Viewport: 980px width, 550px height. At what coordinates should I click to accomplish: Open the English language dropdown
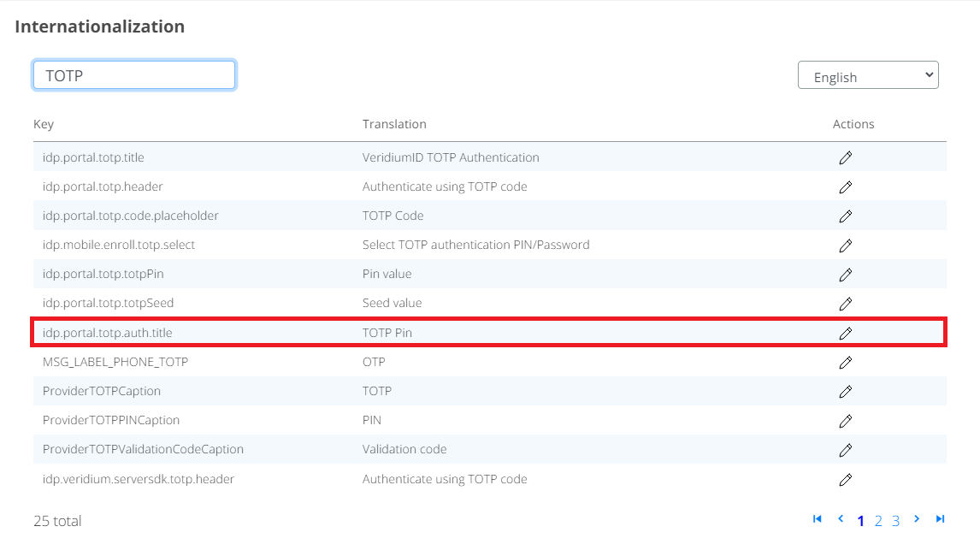867,76
